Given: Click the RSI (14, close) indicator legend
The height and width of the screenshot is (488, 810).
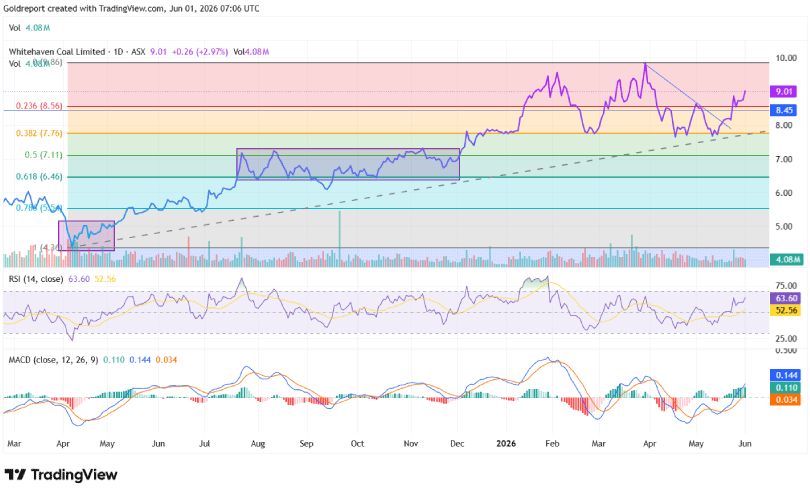Looking at the screenshot, I should tap(36, 279).
